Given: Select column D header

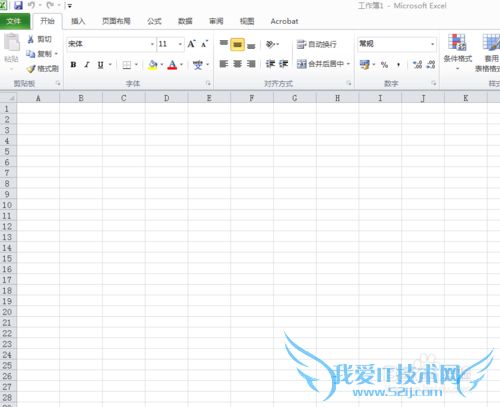Looking at the screenshot, I should tap(166, 98).
